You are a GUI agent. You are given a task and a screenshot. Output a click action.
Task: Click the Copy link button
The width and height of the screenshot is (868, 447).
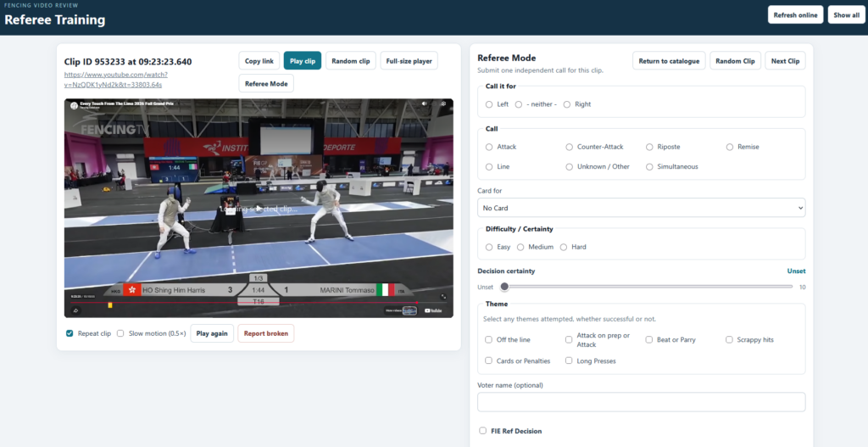(x=259, y=61)
